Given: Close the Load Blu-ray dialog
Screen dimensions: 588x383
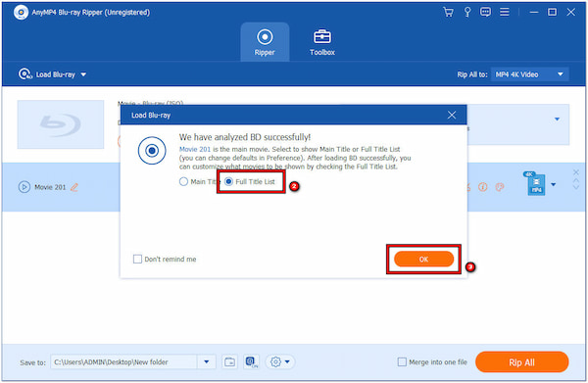Looking at the screenshot, I should 452,115.
